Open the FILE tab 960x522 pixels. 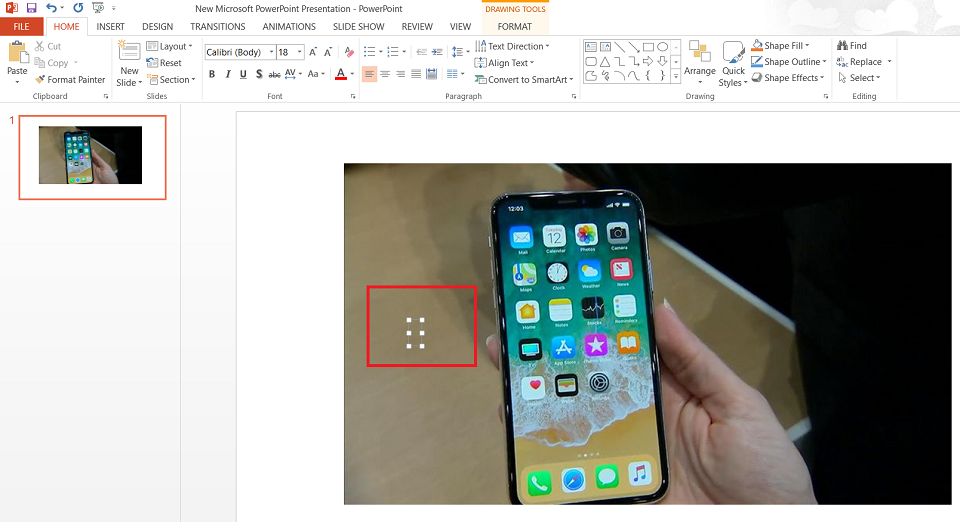21,26
